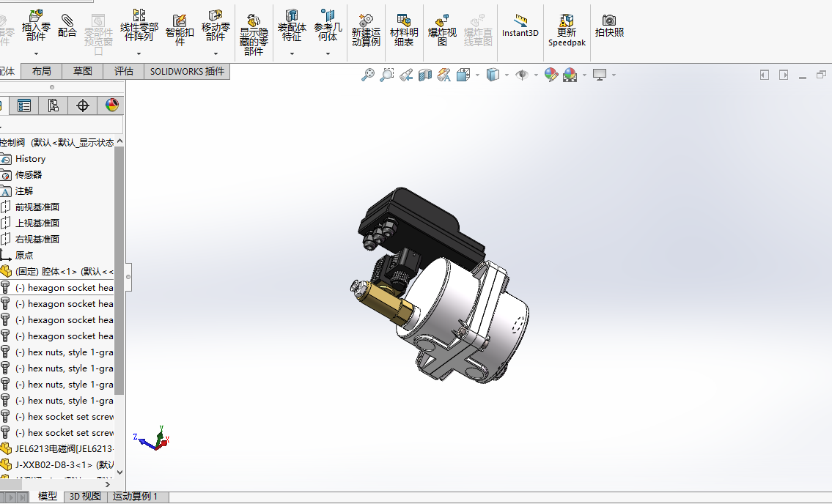Open dropdown arrow under 装配体特征
The height and width of the screenshot is (504, 832).
(292, 53)
